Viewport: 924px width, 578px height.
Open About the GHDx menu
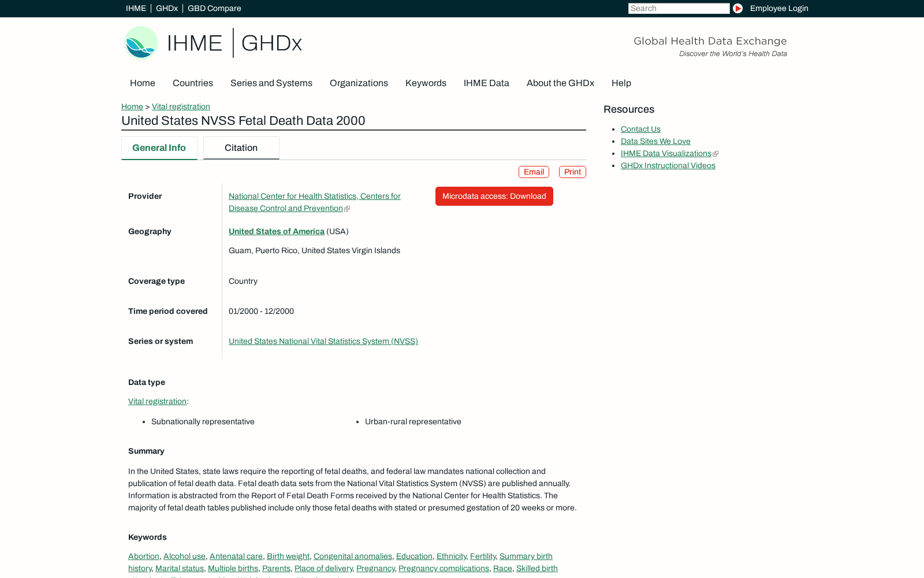560,83
